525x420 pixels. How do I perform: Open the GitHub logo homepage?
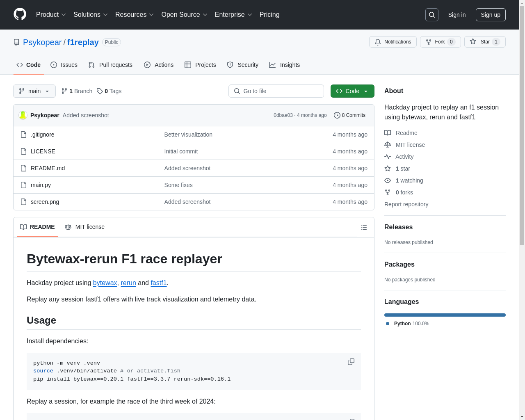(x=20, y=14)
